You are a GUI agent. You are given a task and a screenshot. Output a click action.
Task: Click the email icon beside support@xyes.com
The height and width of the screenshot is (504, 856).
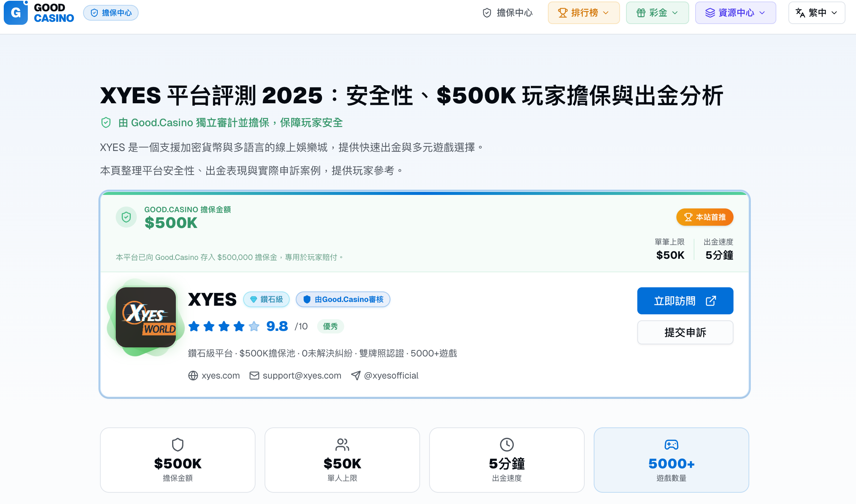(254, 375)
